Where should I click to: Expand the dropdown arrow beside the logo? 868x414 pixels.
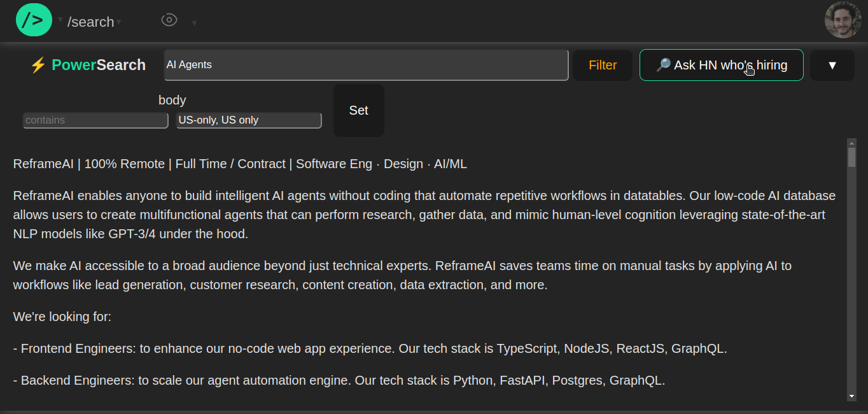click(60, 20)
